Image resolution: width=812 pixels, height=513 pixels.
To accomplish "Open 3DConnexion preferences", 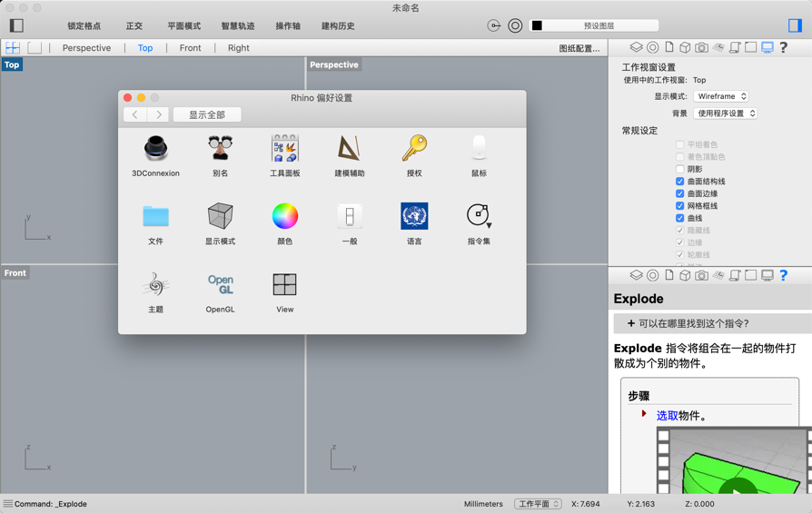I will click(155, 149).
